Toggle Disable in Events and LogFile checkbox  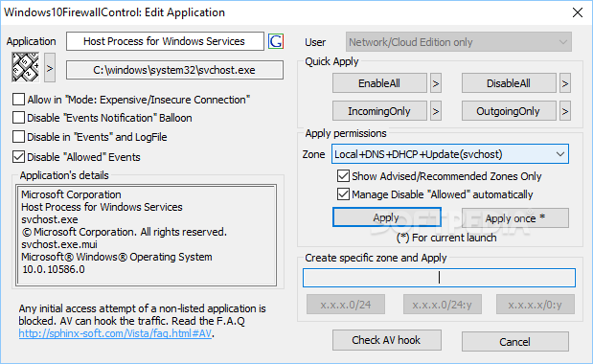pyautogui.click(x=18, y=137)
